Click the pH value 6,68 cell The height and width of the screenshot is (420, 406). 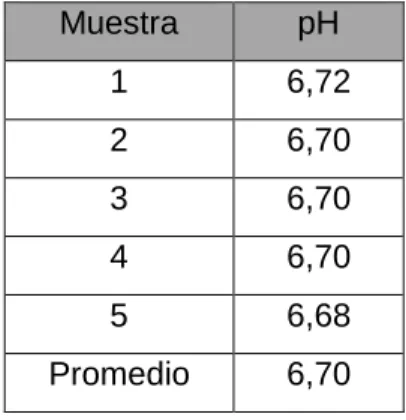tap(319, 324)
